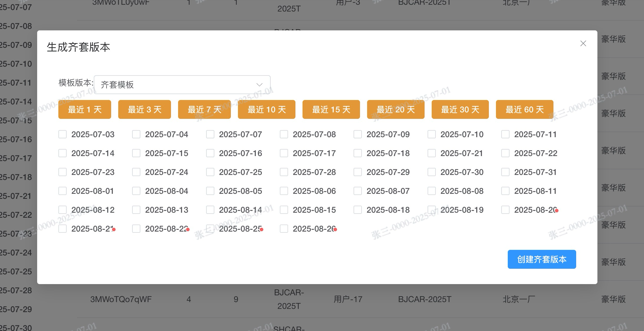The height and width of the screenshot is (331, 644).
Task: Pick the 最近 15 天 range button
Action: coord(331,109)
